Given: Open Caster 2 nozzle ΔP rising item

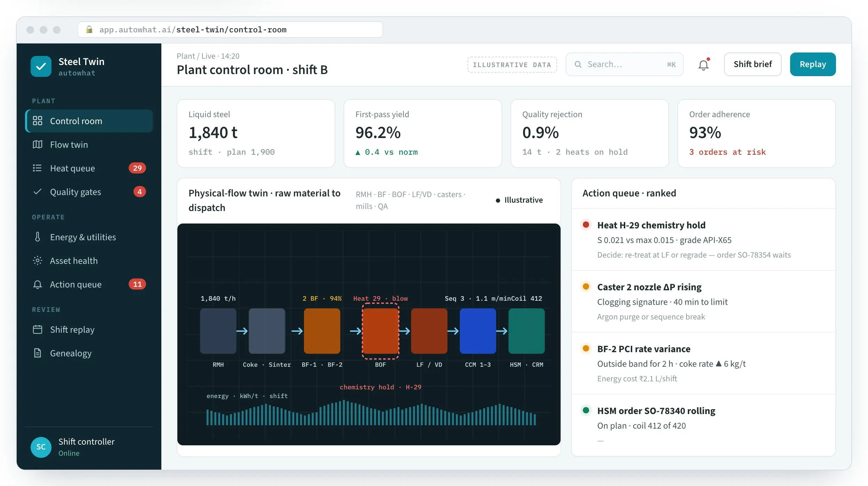Looking at the screenshot, I should tap(704, 301).
